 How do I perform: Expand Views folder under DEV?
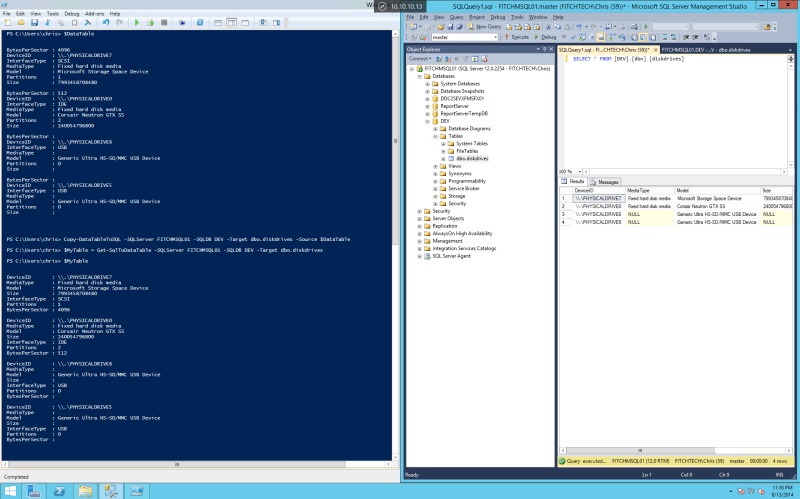click(x=436, y=166)
